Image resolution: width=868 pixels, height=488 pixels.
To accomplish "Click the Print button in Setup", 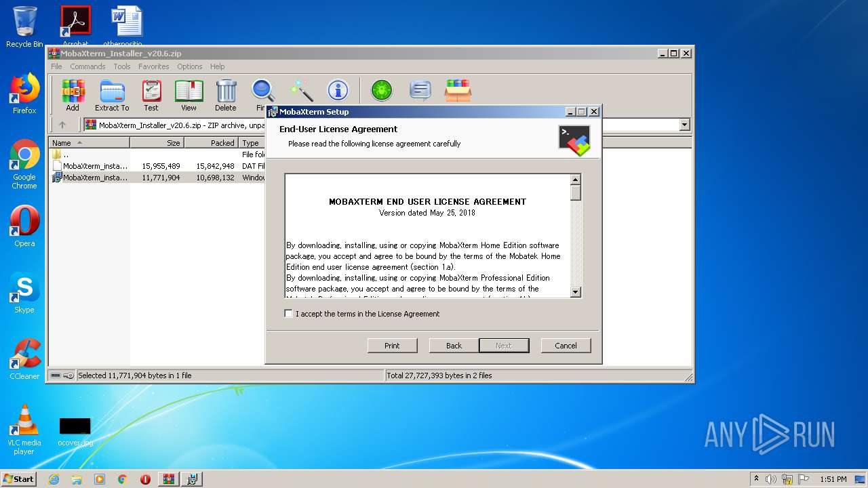I will coord(392,346).
